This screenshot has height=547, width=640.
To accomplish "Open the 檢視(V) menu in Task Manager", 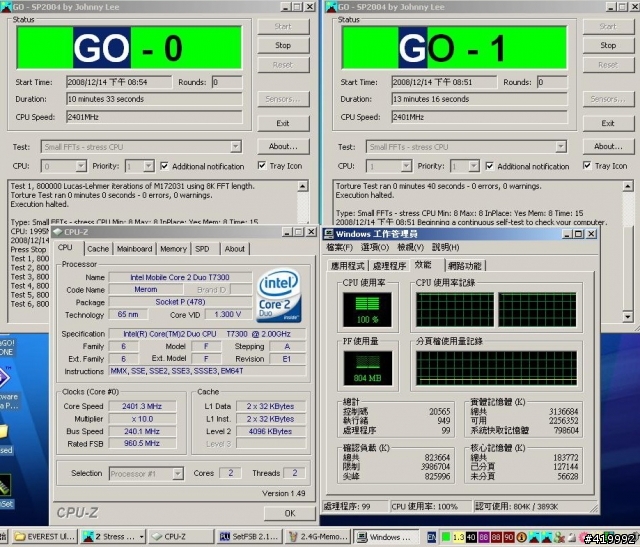I will [x=411, y=247].
